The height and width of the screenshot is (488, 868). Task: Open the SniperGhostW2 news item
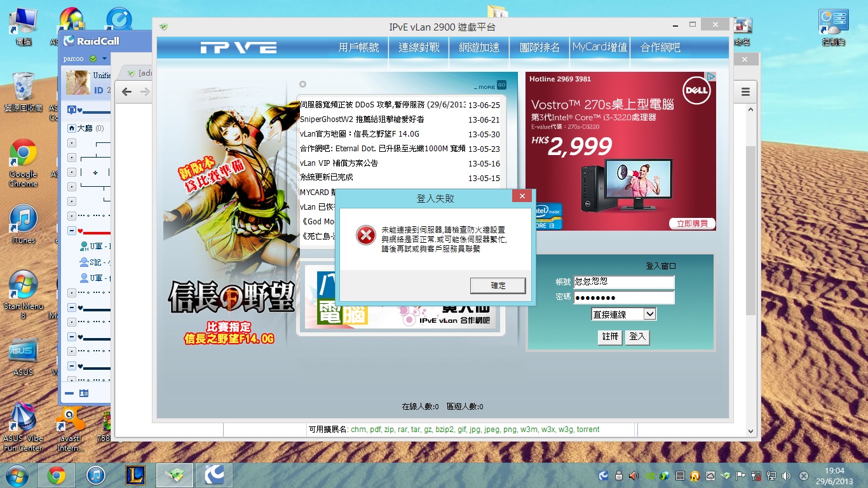362,119
